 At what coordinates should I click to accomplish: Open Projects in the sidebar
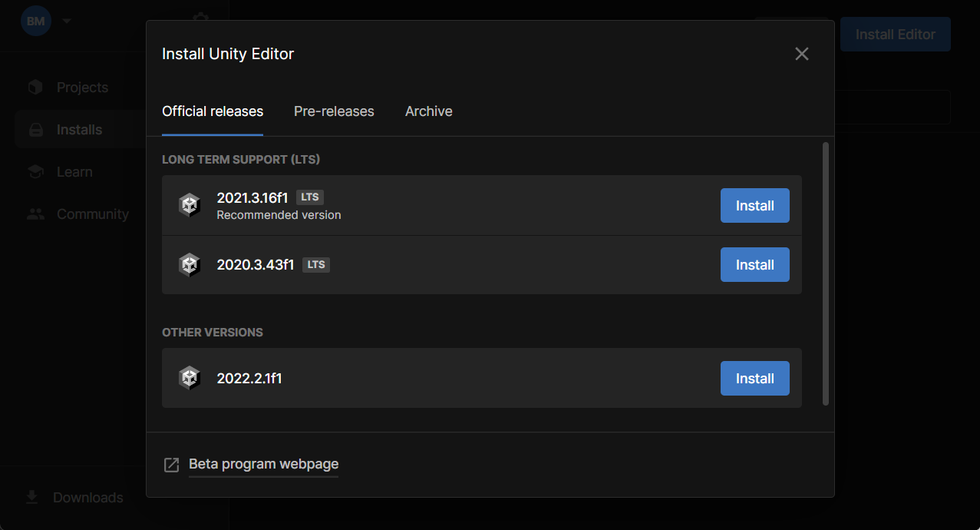click(82, 88)
